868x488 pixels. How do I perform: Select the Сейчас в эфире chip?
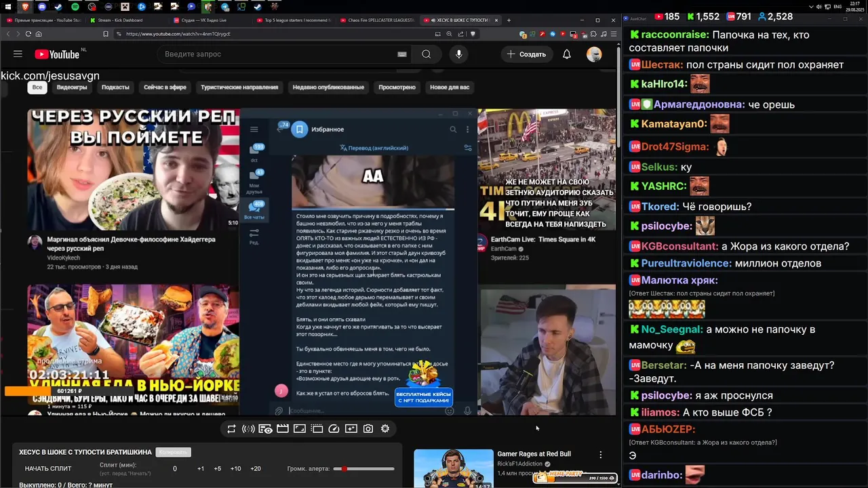165,87
